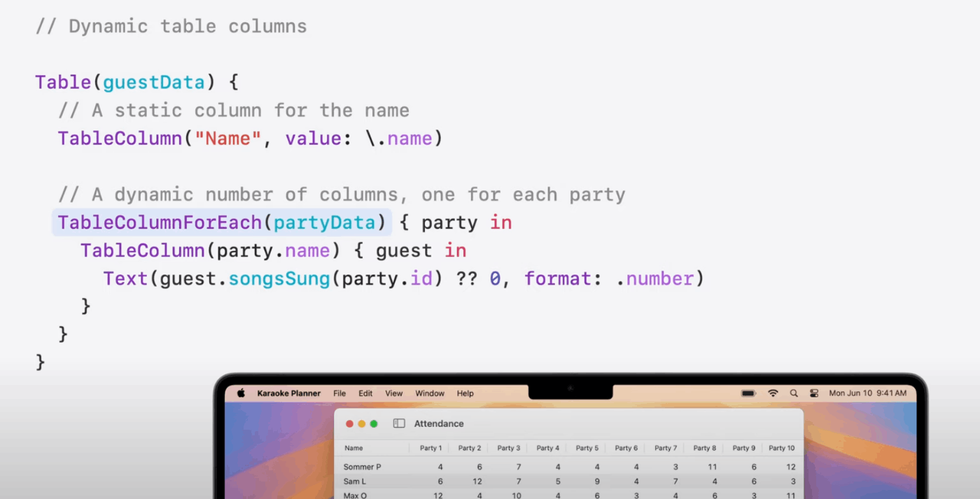
Task: Click Sam L's Party 4 value 5
Action: coord(558,482)
